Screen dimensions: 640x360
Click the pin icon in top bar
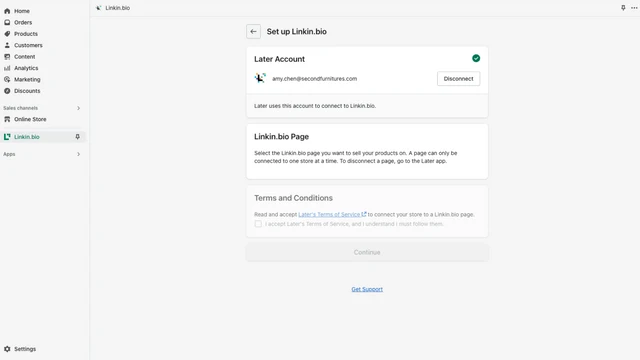click(x=623, y=8)
